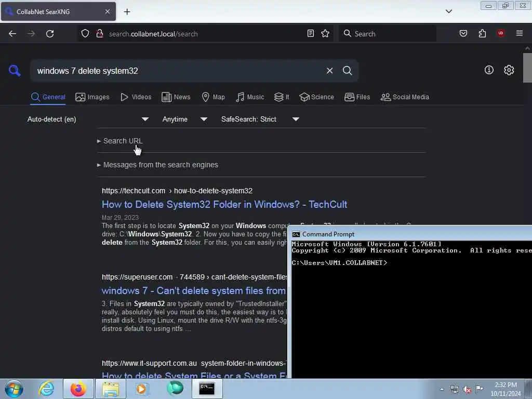This screenshot has width=532, height=399.
Task: Switch to Firefox in the taskbar
Action: click(78, 389)
